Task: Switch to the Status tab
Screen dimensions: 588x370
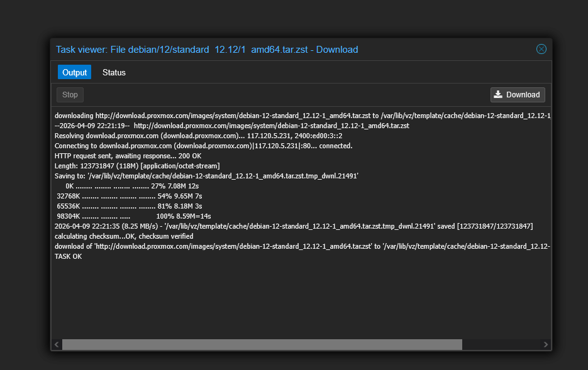Action: (114, 72)
